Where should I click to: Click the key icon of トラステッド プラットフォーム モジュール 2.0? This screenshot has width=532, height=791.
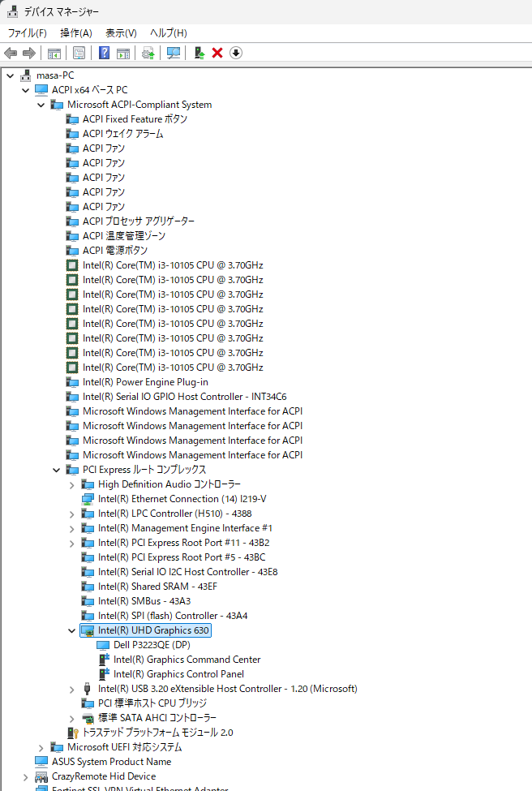coord(73,733)
